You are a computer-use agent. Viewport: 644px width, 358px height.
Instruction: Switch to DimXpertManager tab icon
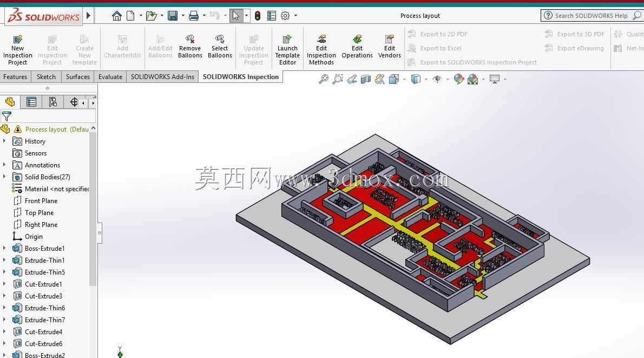click(74, 102)
